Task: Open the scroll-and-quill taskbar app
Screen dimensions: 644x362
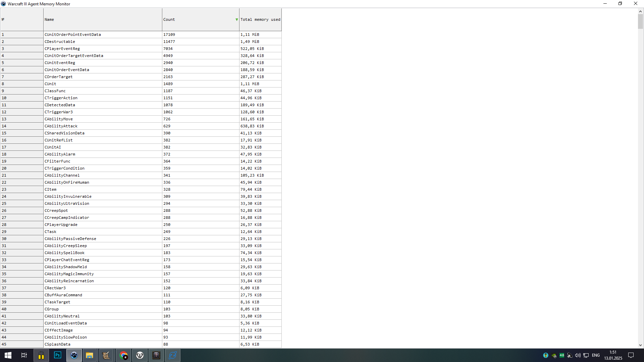Action: point(106,355)
